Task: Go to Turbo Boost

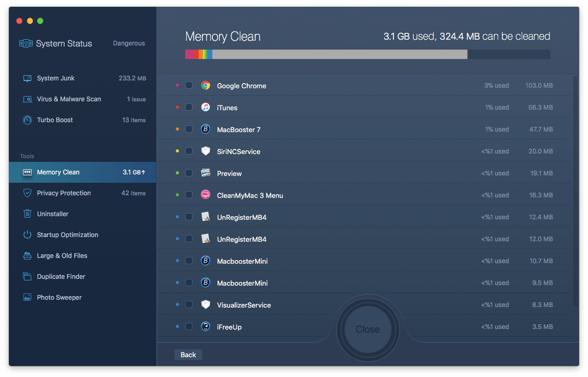Action: [x=82, y=120]
